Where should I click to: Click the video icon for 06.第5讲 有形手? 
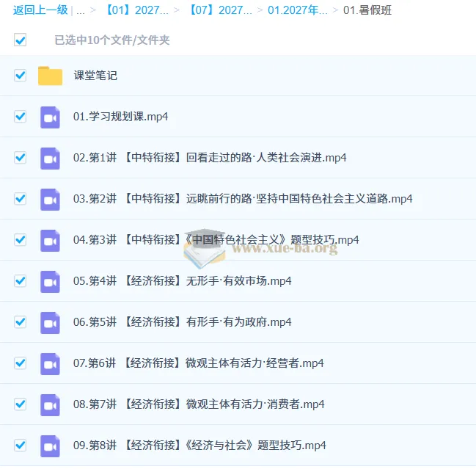50,323
